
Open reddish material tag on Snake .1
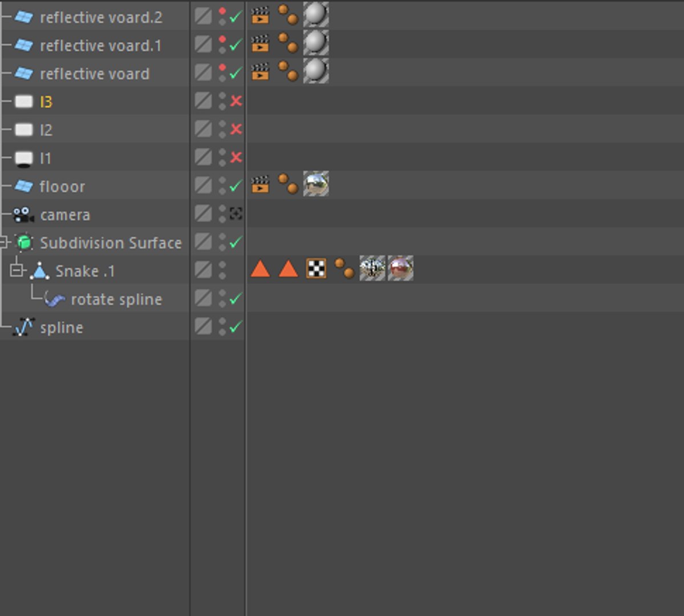point(400,268)
